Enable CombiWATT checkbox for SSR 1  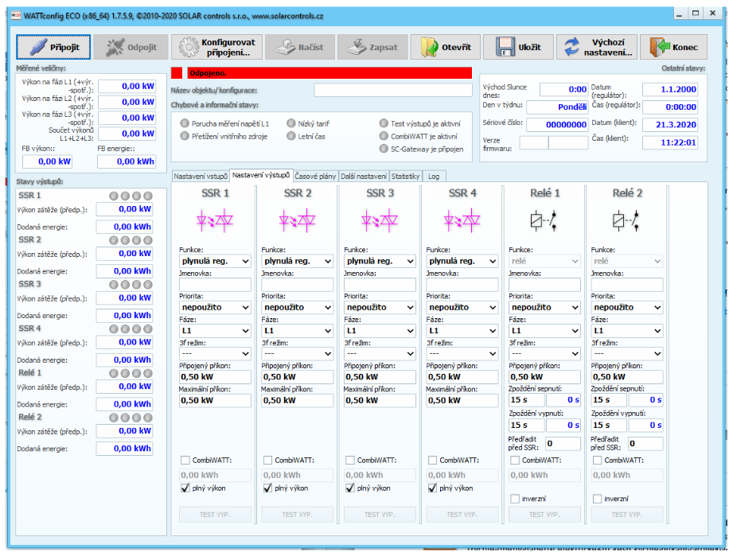click(185, 460)
